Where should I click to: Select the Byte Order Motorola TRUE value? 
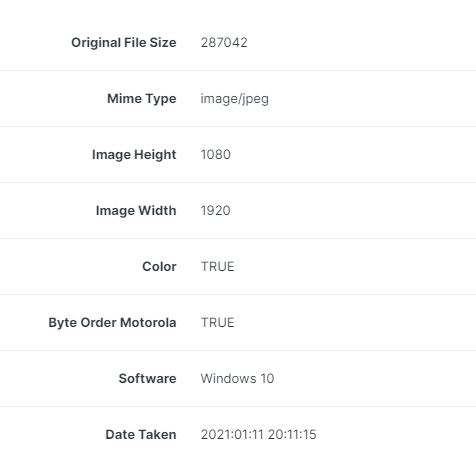pyautogui.click(x=218, y=323)
